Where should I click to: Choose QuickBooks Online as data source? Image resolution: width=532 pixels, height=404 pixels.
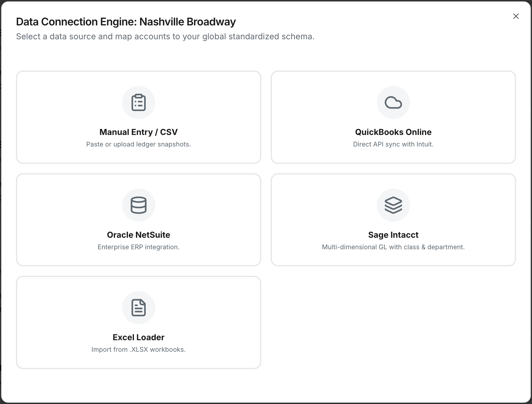click(393, 117)
